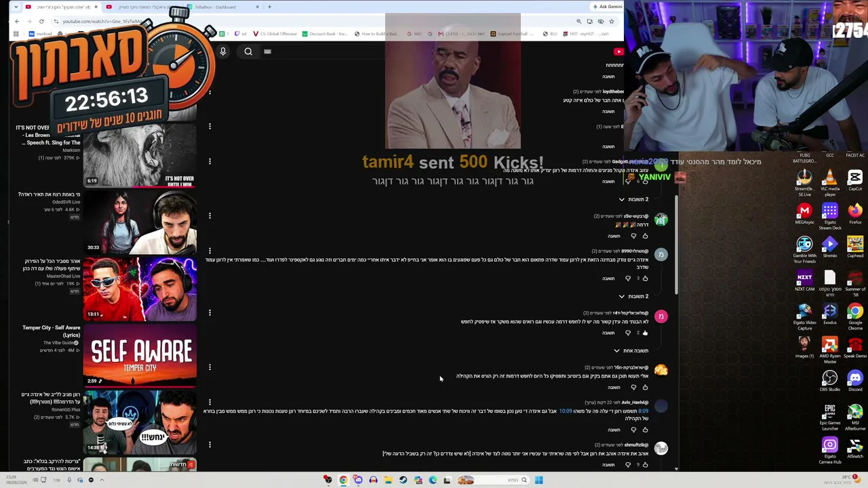Expand "2 תשובות" replies above the party-emoji comment
Viewport: 868px width, 488px height.
tap(633, 199)
